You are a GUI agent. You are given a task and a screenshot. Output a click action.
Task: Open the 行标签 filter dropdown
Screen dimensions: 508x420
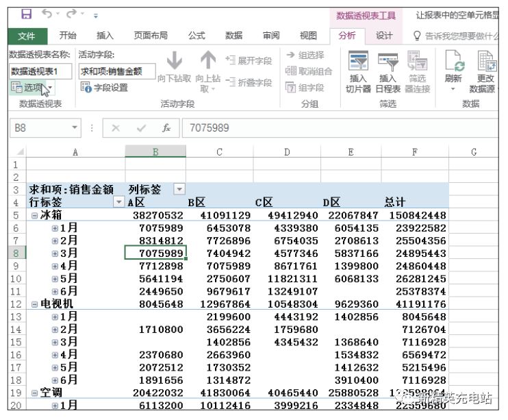coord(119,202)
